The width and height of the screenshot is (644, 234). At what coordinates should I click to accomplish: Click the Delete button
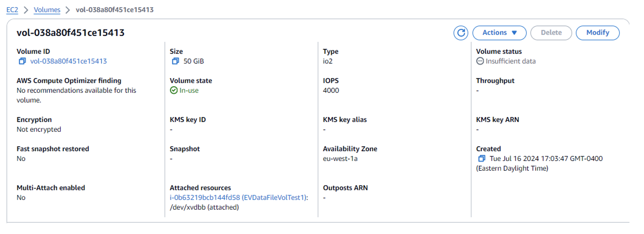tap(551, 33)
